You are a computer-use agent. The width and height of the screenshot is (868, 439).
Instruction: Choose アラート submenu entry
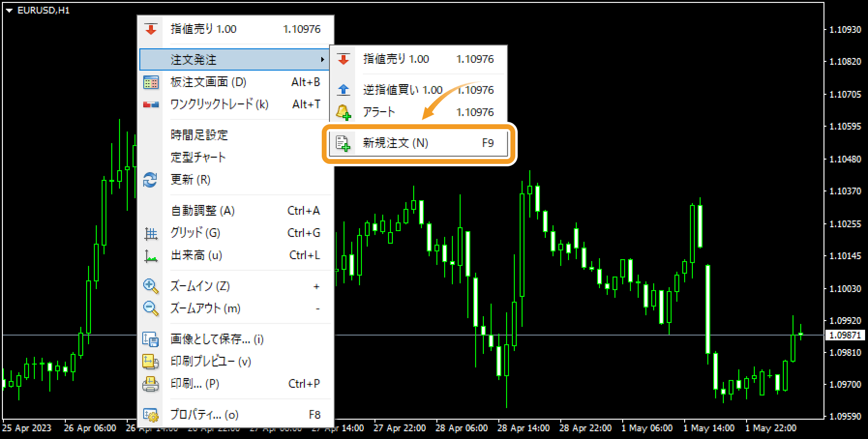click(x=419, y=112)
